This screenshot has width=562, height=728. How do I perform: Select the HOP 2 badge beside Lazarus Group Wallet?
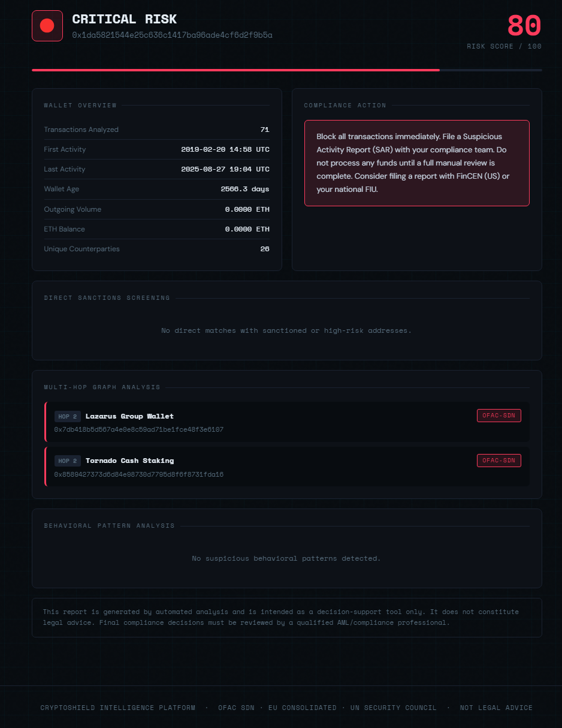coord(68,416)
